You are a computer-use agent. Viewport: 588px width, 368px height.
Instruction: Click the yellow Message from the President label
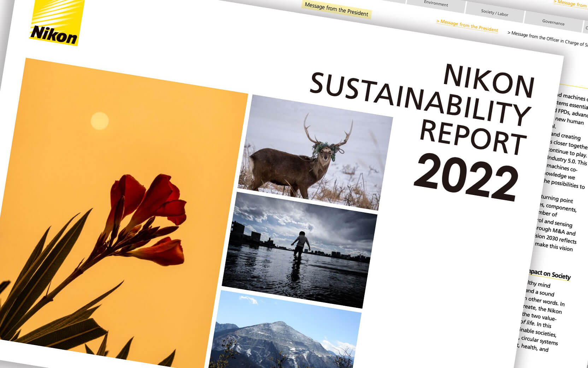tap(336, 10)
